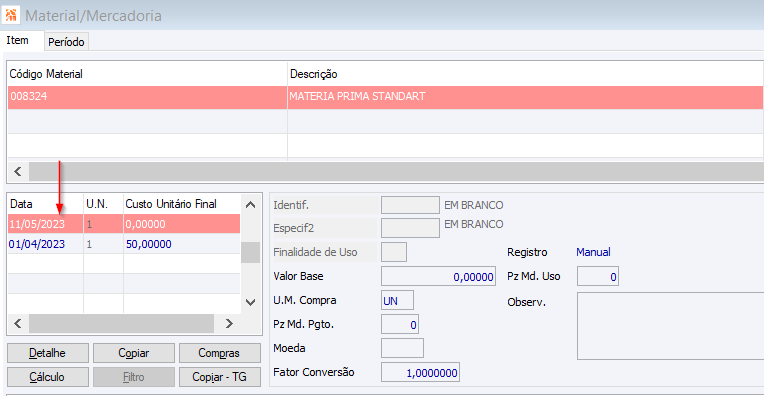The width and height of the screenshot is (764, 396).
Task: Click the Filtro button
Action: 134,377
